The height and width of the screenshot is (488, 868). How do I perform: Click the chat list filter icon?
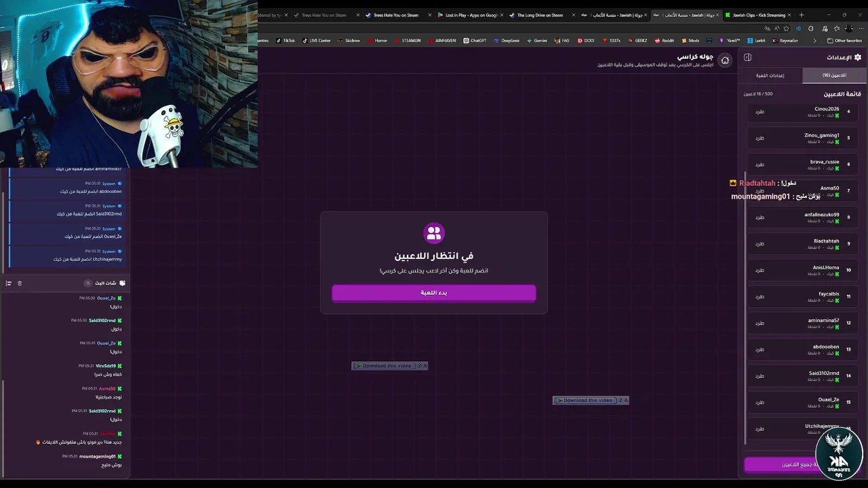(8, 283)
